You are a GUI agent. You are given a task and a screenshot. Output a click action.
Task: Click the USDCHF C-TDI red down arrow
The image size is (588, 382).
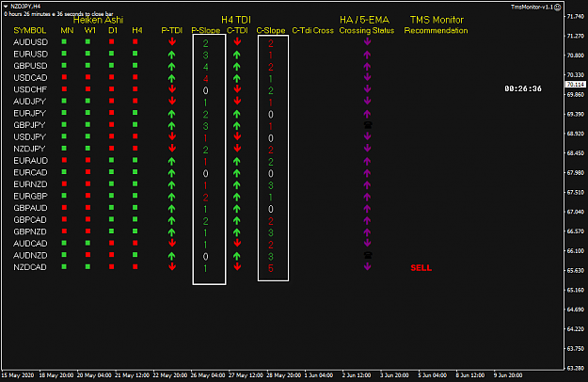pos(237,88)
